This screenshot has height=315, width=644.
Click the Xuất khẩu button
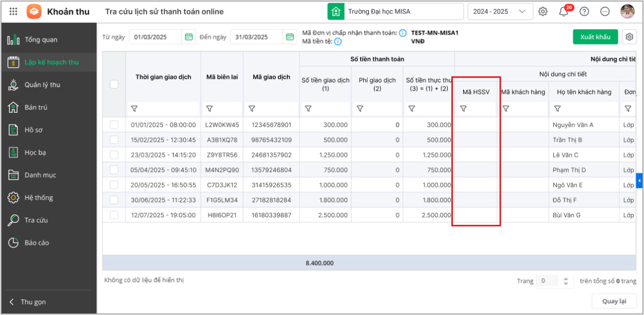pos(595,37)
